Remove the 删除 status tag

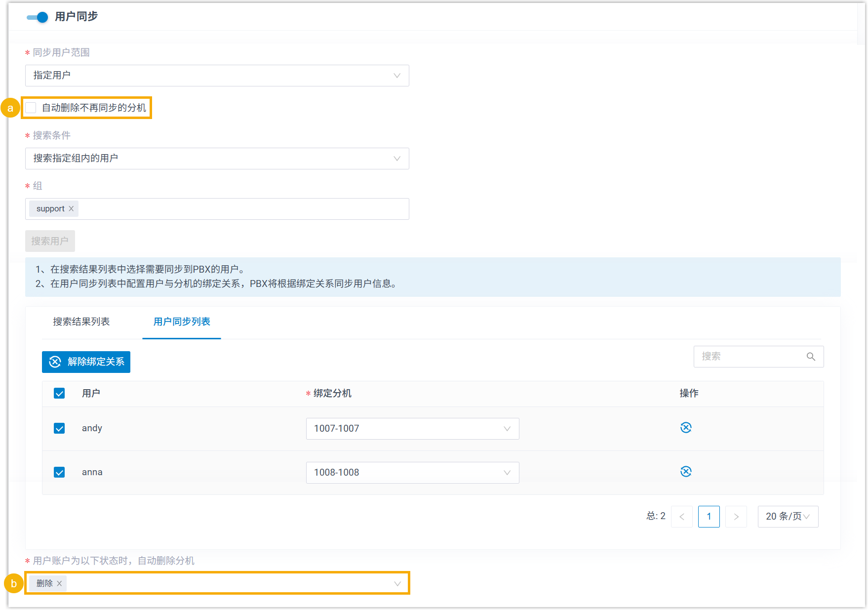point(59,583)
